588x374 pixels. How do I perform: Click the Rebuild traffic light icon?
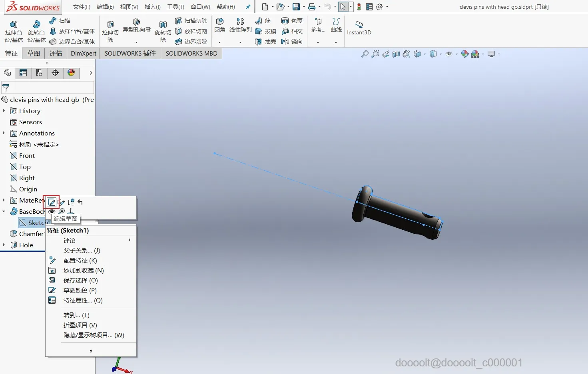359,7
